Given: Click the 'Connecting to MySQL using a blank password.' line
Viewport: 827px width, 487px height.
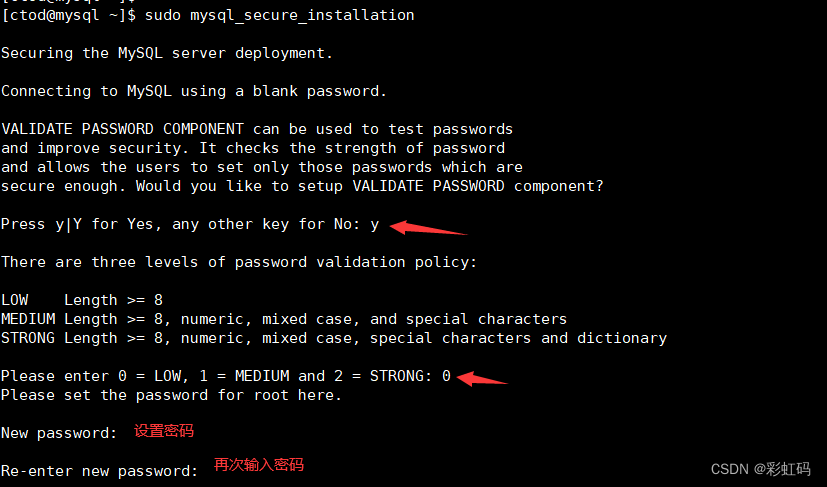Looking at the screenshot, I should point(194,91).
